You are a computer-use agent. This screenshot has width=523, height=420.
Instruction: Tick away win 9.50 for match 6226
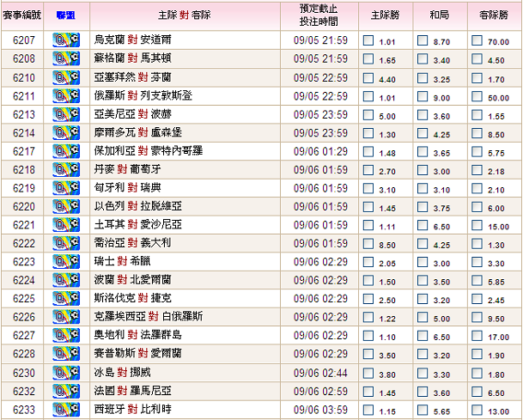coord(477,317)
